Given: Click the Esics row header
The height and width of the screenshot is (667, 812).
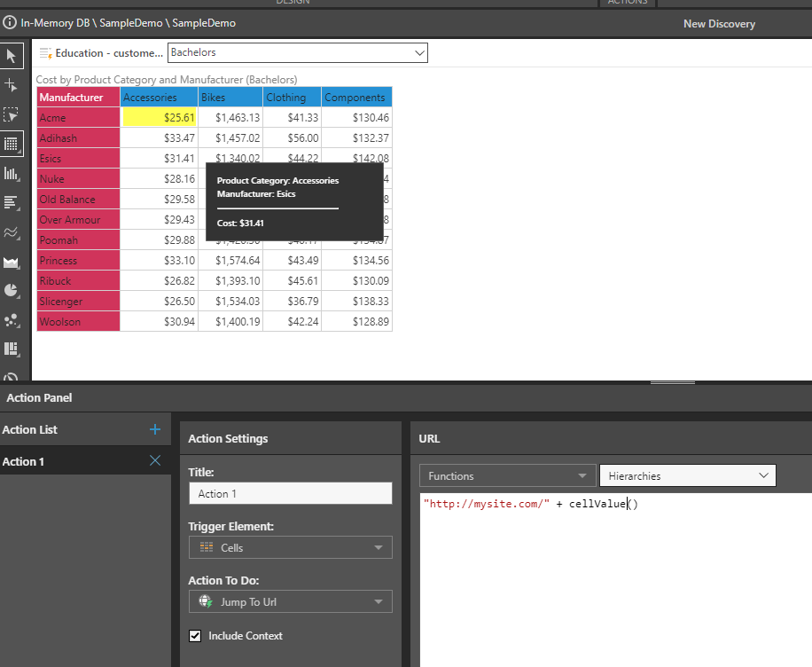Looking at the screenshot, I should 78,159.
